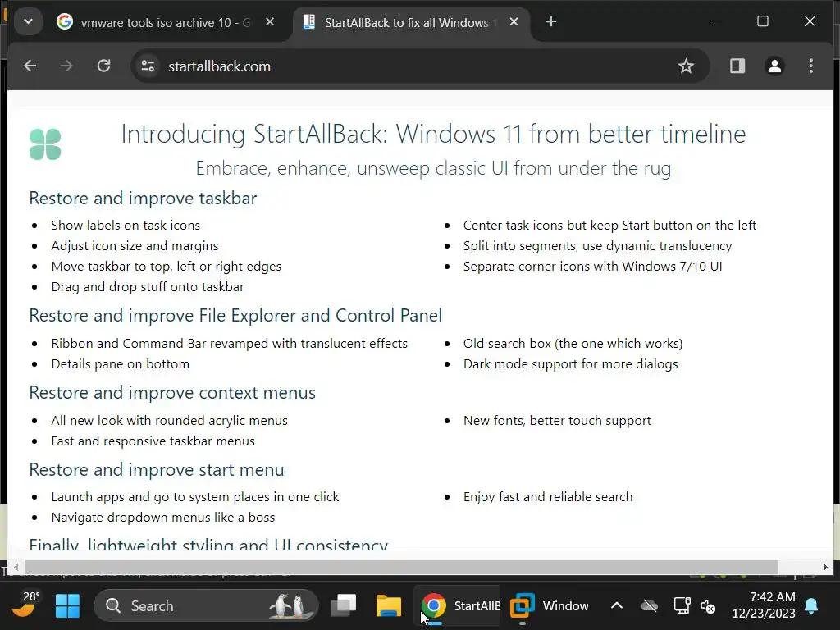Click 'Embrace, enhance, unsweep classic UI' subtitle
Image resolution: width=840 pixels, height=630 pixels.
(433, 168)
